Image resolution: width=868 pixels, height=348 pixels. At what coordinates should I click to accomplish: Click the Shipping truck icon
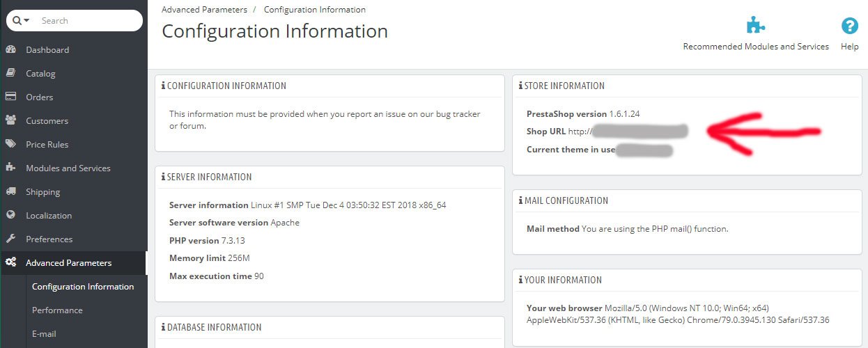pos(10,192)
